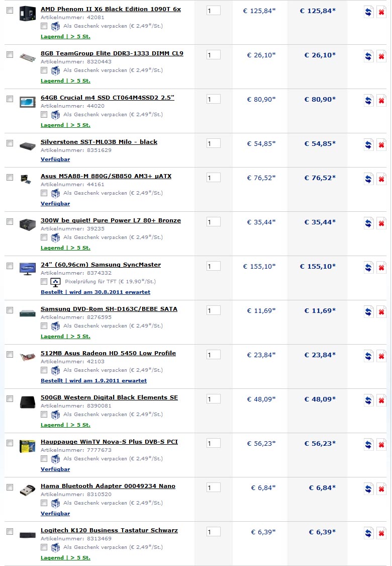Tick the 8GB TeamGroup Elite row checkbox

click(x=10, y=54)
